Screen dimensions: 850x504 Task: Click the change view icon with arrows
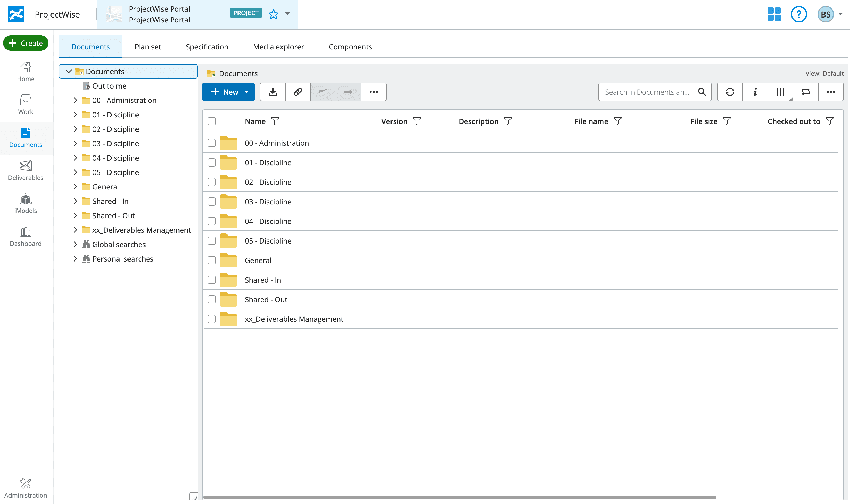(x=805, y=92)
